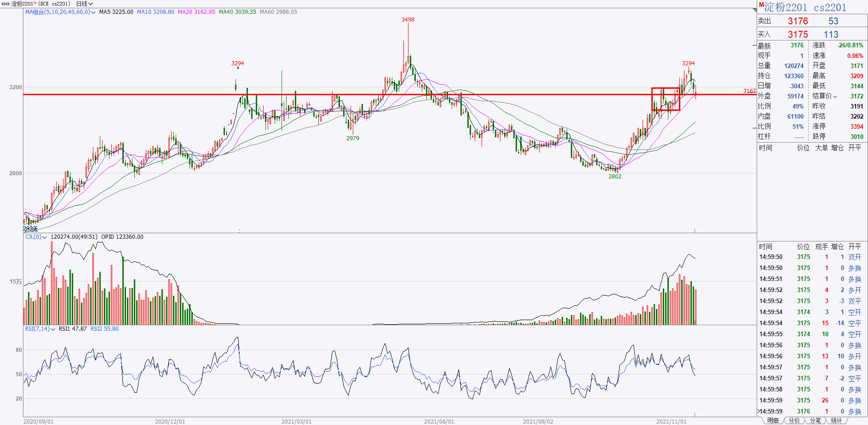
Task: Click the MA40 3039.35 legend value
Action: pyautogui.click(x=237, y=12)
